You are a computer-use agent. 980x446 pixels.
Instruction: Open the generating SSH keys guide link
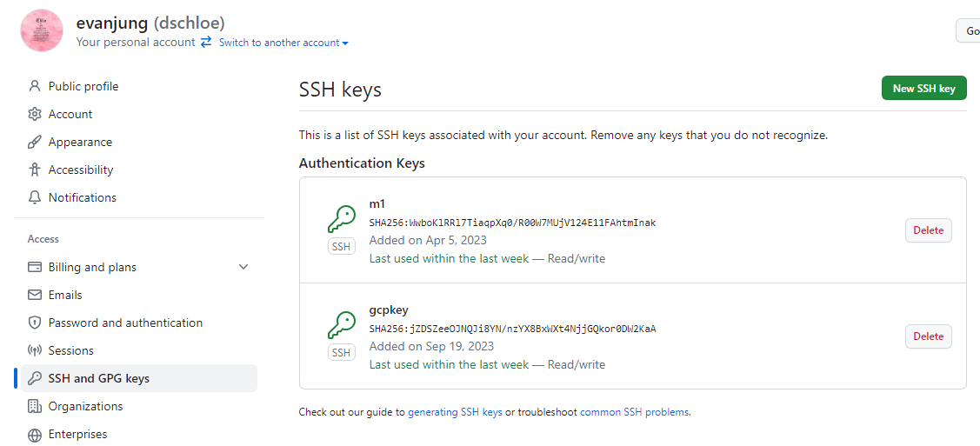(x=455, y=412)
